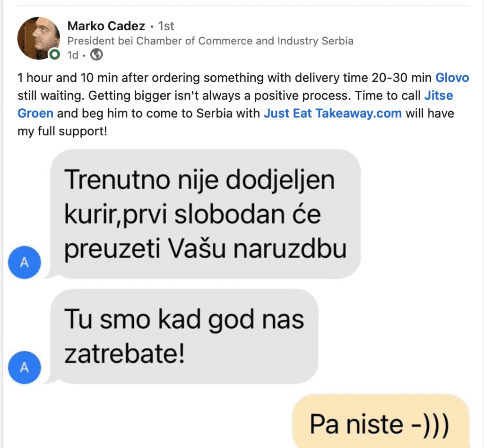Click the Marko Cadez name link
484x448 pixels.
tap(106, 26)
